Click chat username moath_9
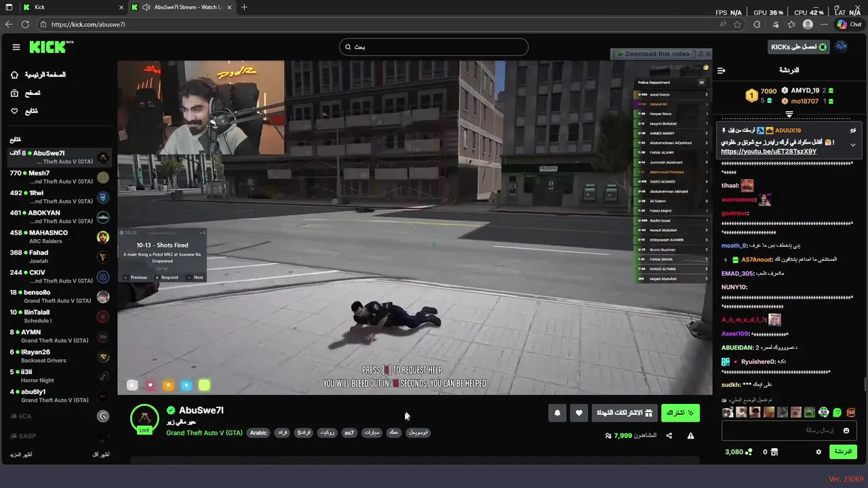 [734, 245]
